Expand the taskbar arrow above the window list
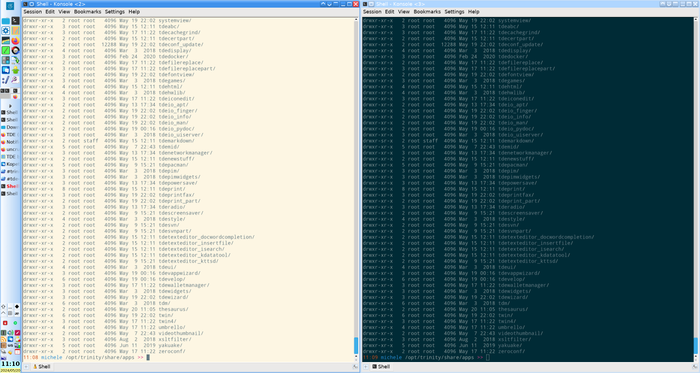 [x=10, y=106]
